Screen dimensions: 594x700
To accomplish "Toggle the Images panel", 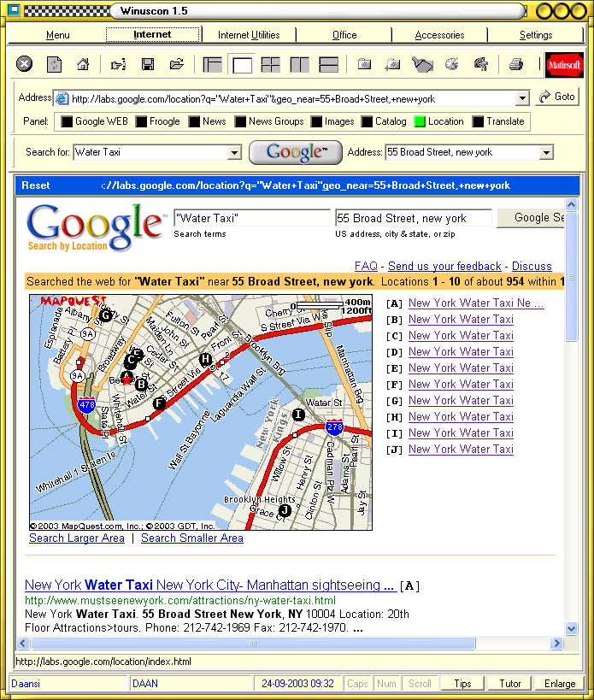I will pos(333,121).
